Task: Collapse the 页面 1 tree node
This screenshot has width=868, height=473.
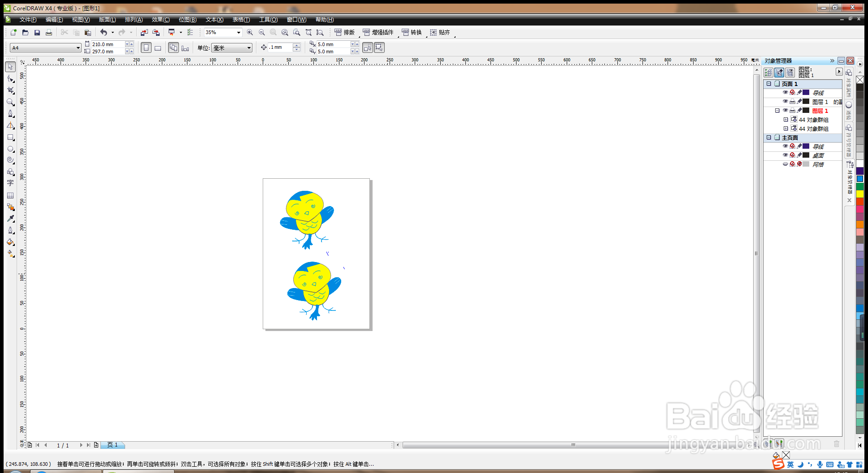Action: (768, 84)
